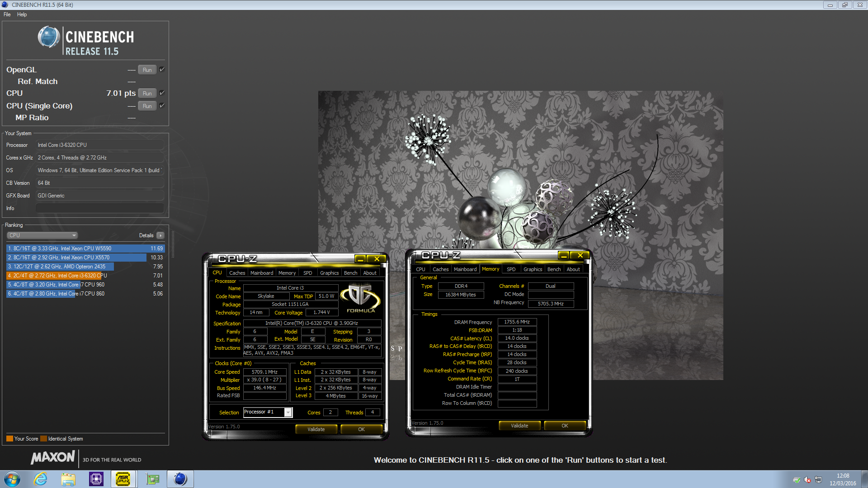Click OK in left CPU-Z window
The width and height of the screenshot is (868, 488).
coord(361,429)
